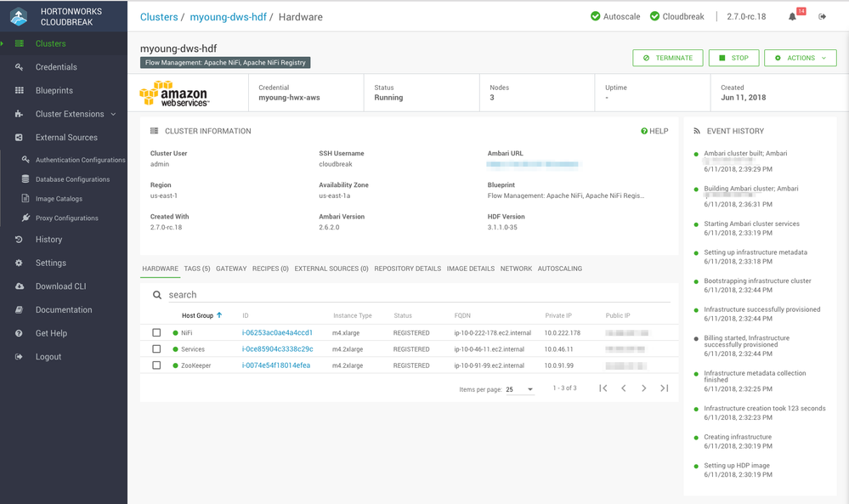Viewport: 849px width, 504px height.
Task: Switch to the Recipes (0) tab
Action: coord(270,269)
